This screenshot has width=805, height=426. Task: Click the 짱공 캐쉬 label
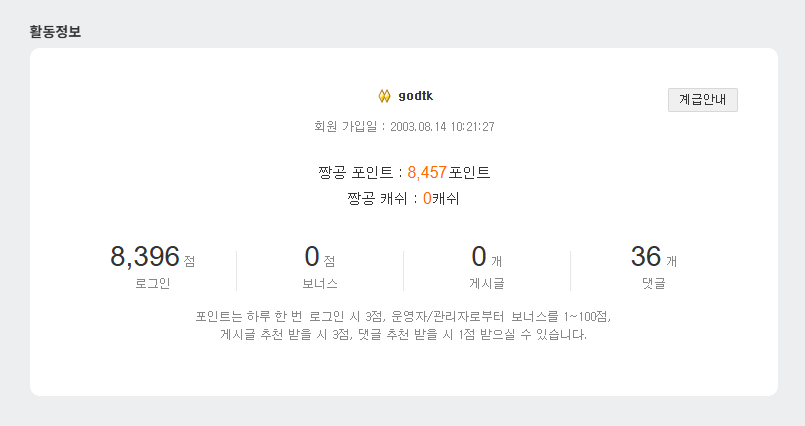point(383,198)
